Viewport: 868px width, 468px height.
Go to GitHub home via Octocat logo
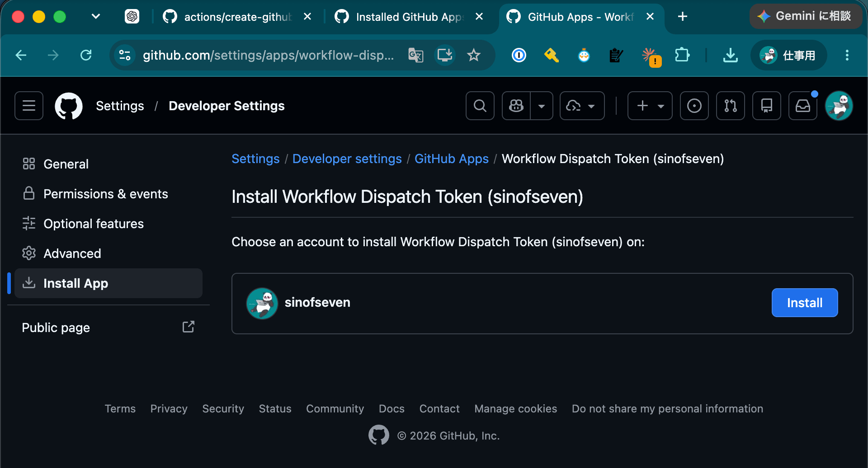[69, 106]
